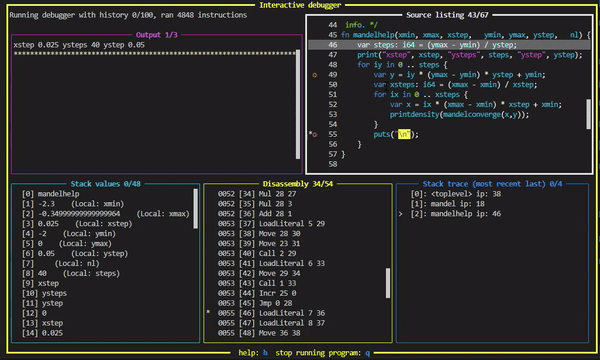
Task: Select stack frame [0]: <toplevel> ip: 38
Action: pos(456,194)
